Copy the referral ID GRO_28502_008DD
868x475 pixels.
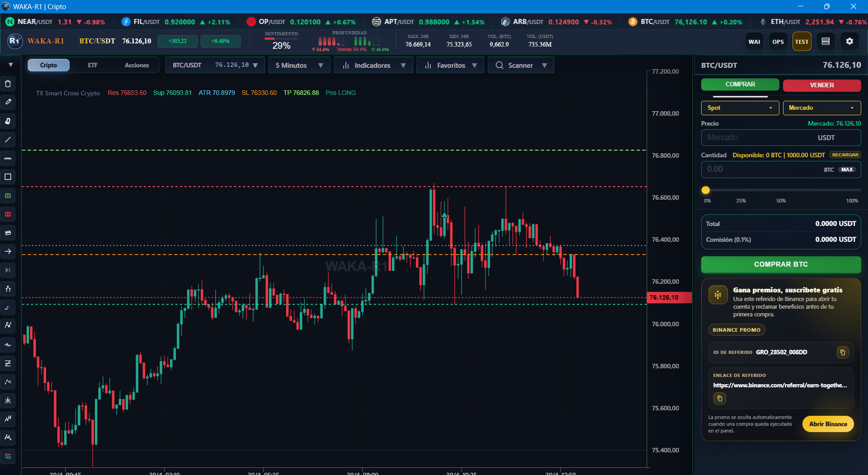pyautogui.click(x=843, y=352)
